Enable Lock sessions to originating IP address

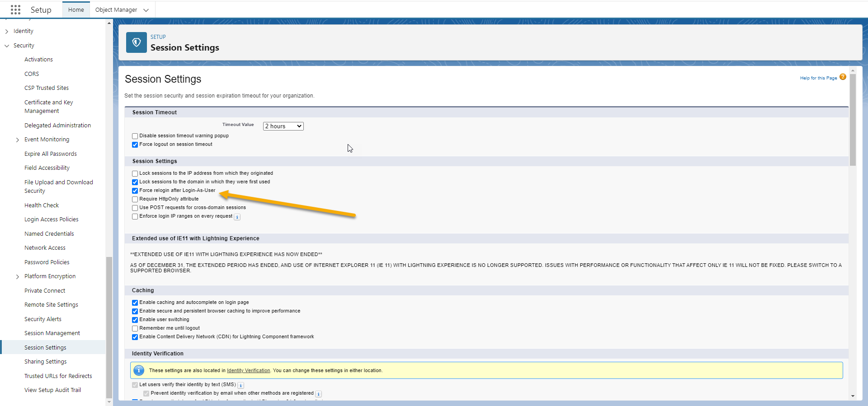pos(135,173)
